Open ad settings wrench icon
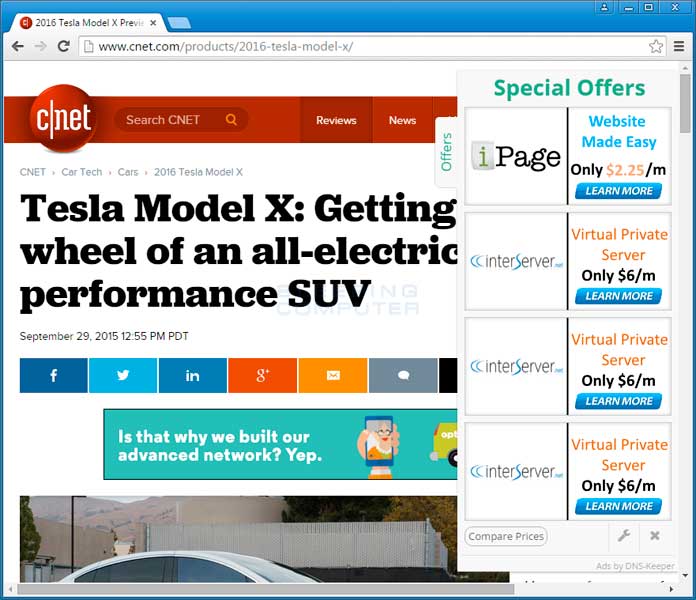 tap(624, 536)
